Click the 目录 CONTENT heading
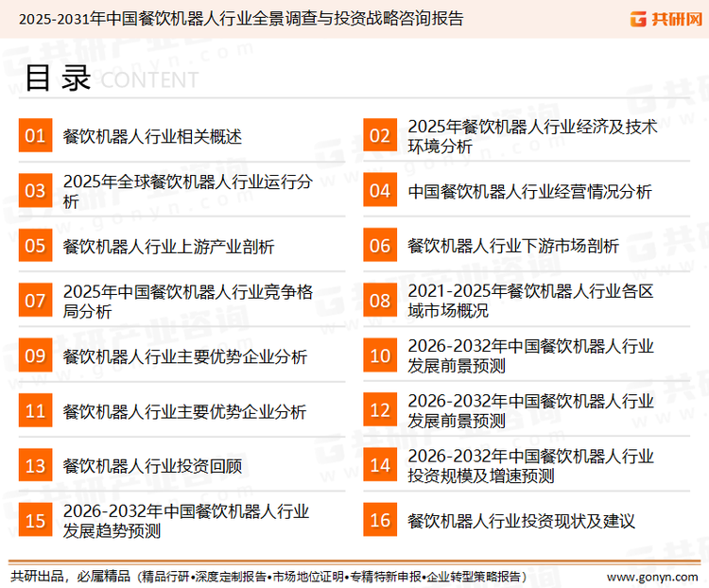The height and width of the screenshot is (588, 709). tap(110, 78)
